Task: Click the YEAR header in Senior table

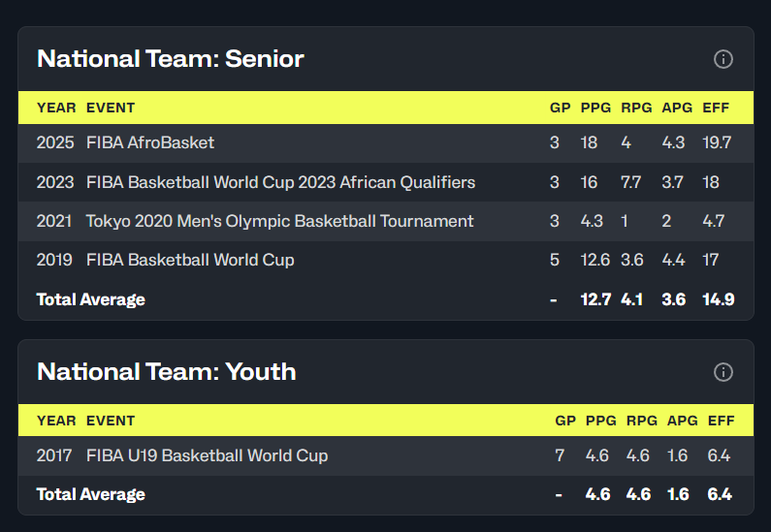Action: coord(56,108)
